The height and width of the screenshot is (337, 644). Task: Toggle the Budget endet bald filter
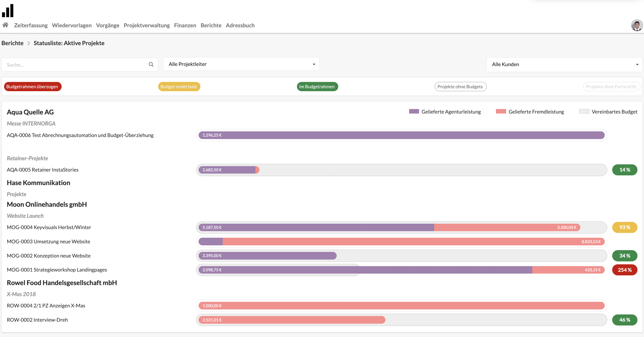click(x=179, y=86)
